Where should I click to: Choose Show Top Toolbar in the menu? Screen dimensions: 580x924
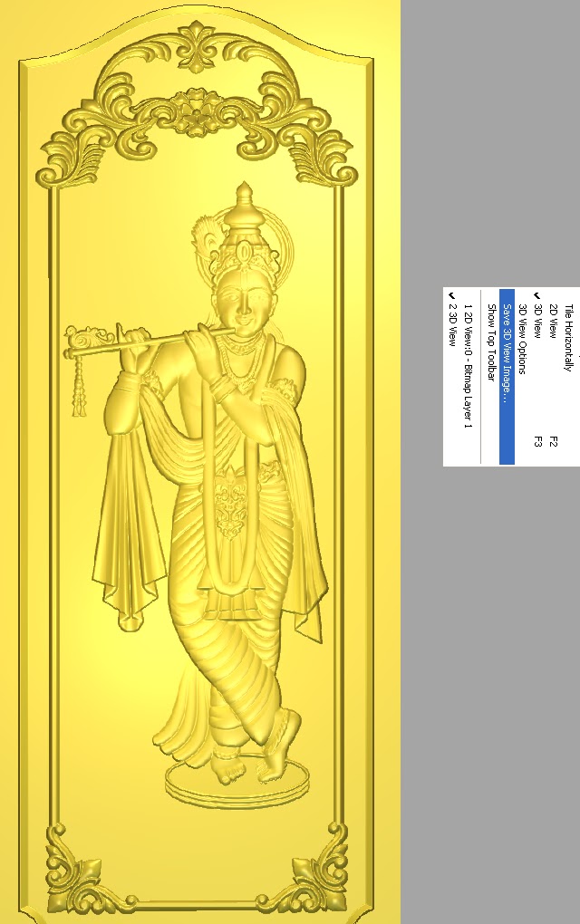[491, 376]
